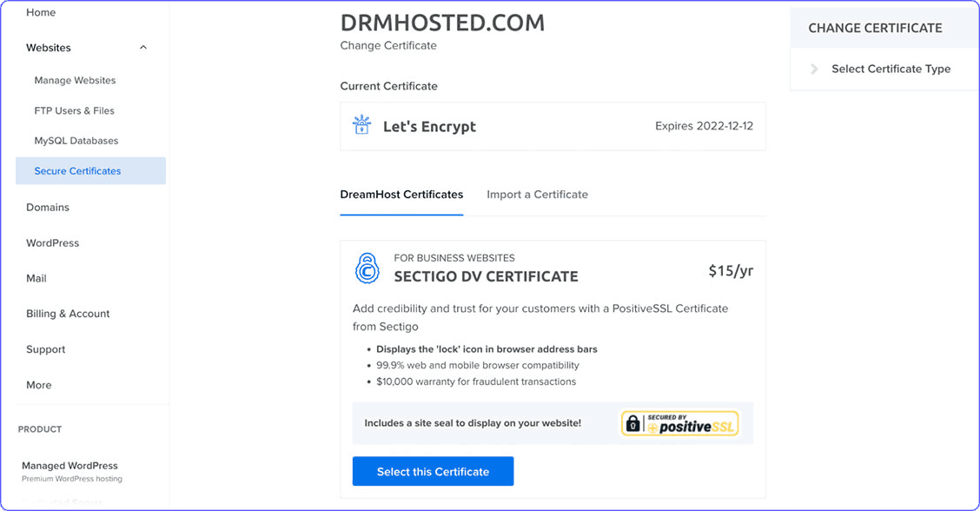Click the FOR BUSINESS WEBSITES label
This screenshot has width=980, height=511.
point(454,258)
